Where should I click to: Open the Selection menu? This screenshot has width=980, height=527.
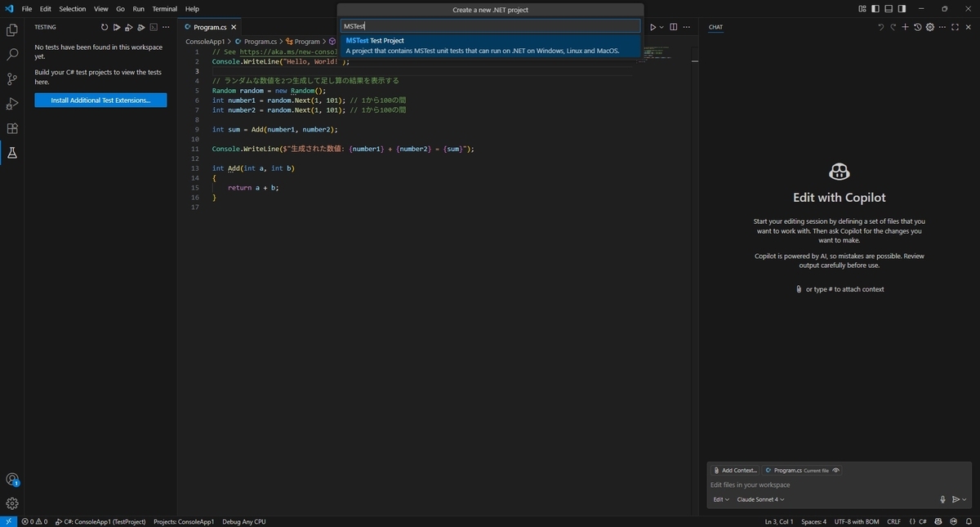[x=73, y=9]
